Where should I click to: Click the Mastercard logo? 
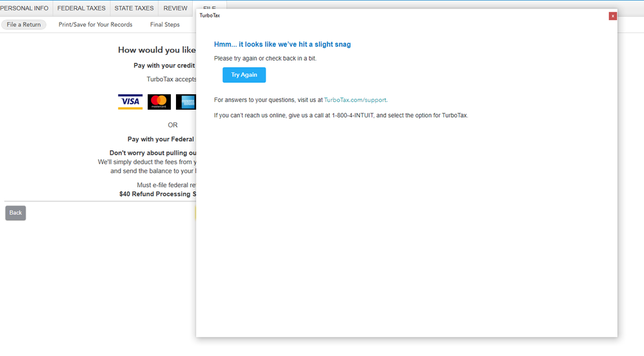click(x=159, y=101)
